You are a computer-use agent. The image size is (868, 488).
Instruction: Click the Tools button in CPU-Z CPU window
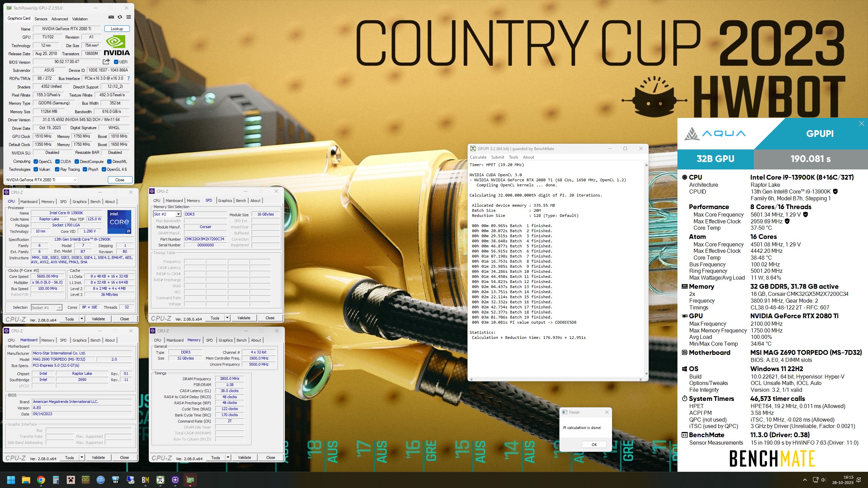point(69,319)
